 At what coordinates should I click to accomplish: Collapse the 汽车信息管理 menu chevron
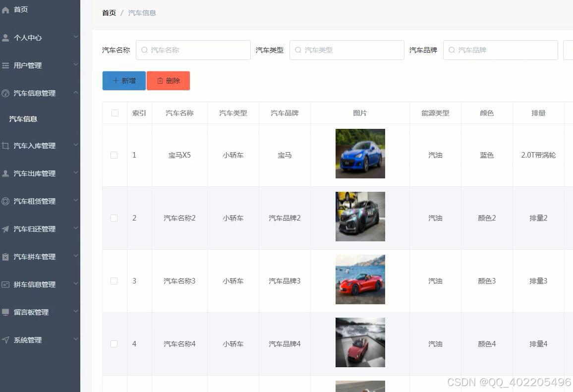pyautogui.click(x=76, y=93)
